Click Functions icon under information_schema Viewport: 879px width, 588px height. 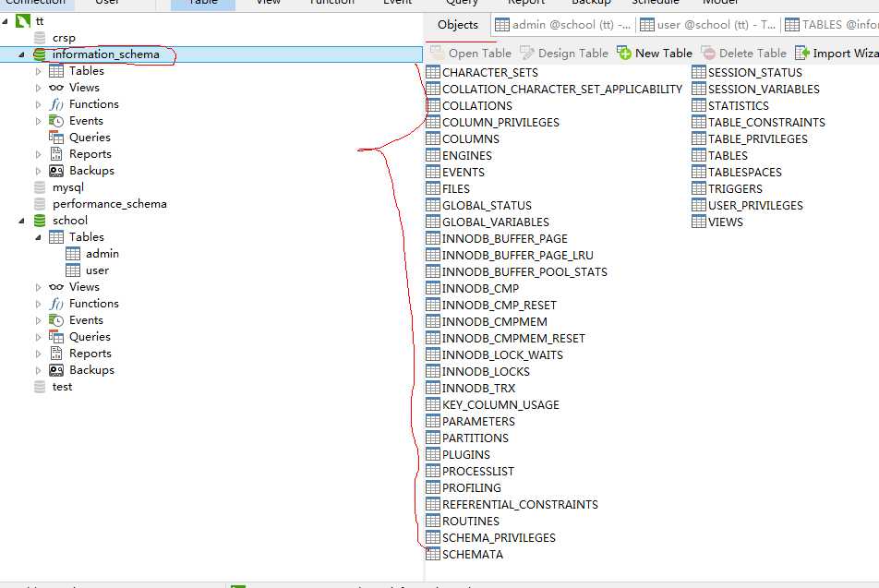click(56, 104)
